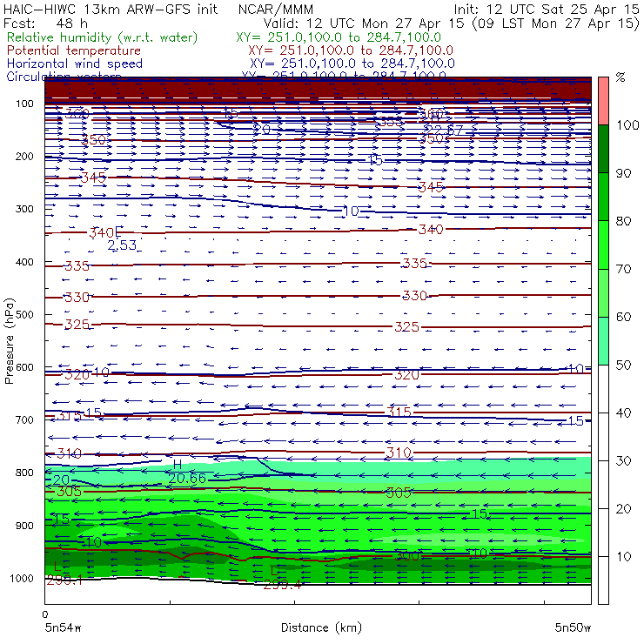Click the 'Fcst: 48 h' label
Screen dimensions: 644x644
[x=45, y=23]
